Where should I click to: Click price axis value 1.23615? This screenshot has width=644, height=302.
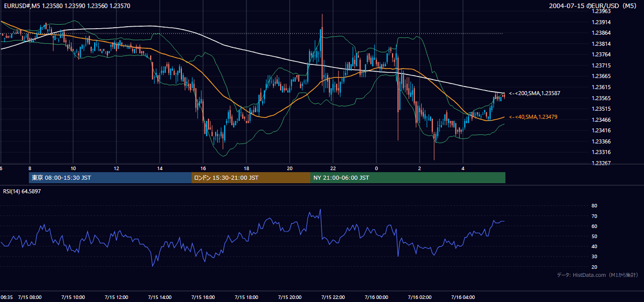click(602, 87)
